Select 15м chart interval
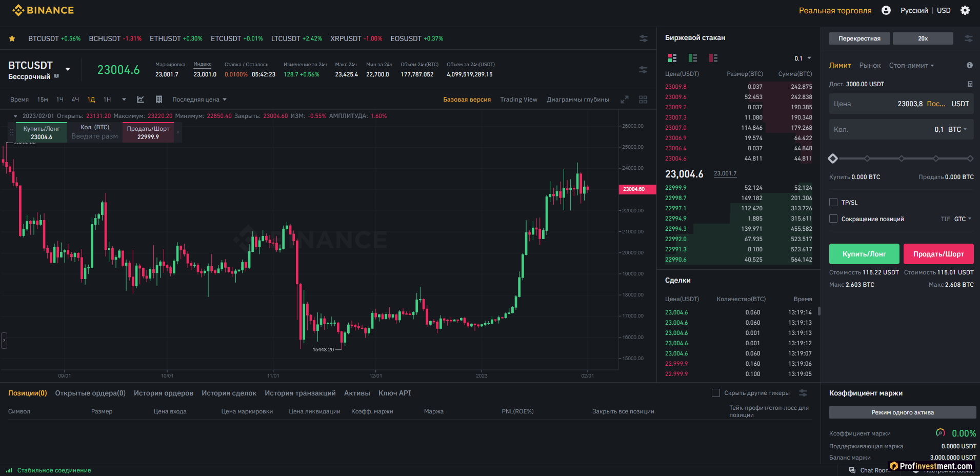The image size is (980, 476). tap(43, 100)
